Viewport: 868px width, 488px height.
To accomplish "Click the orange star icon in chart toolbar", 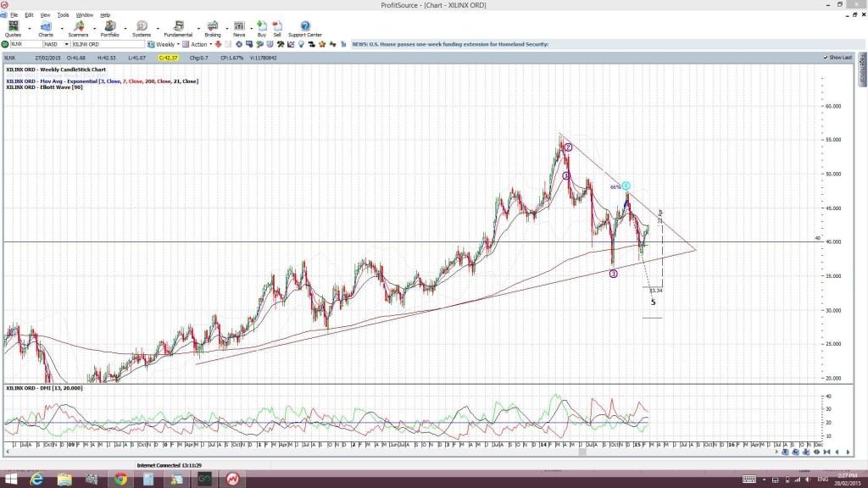I will (x=322, y=44).
